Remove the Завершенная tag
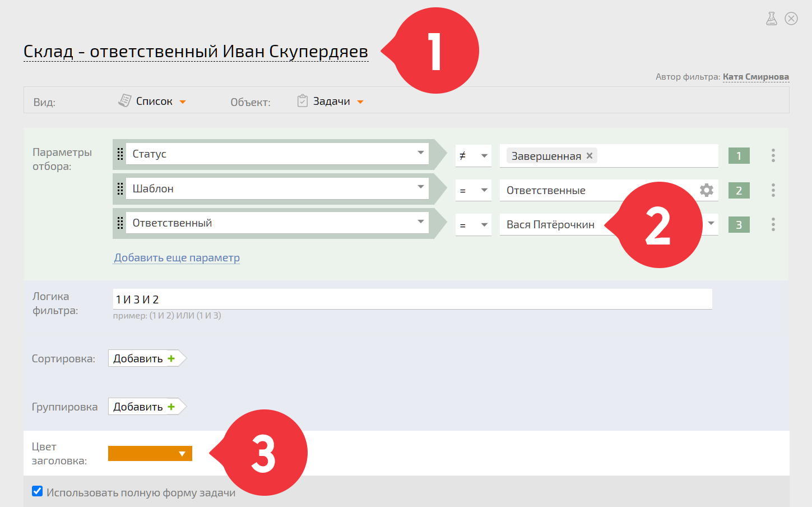Screen dimensions: 812x507 click(x=590, y=156)
